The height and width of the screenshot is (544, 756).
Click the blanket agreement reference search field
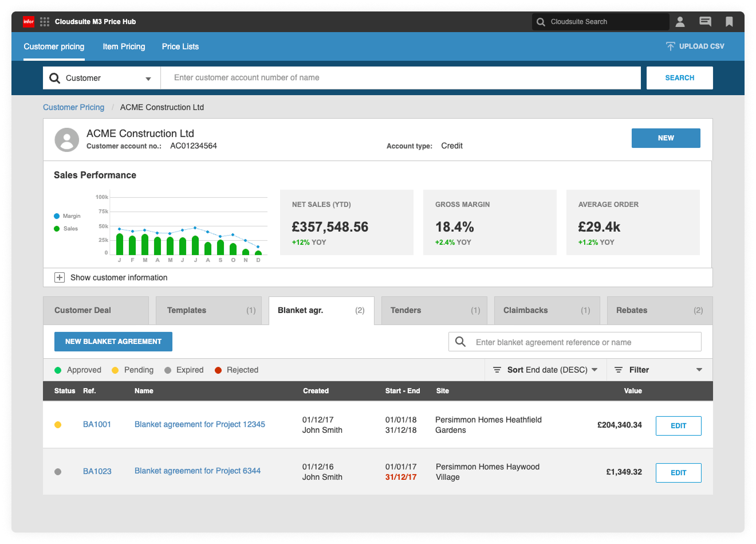(x=575, y=342)
